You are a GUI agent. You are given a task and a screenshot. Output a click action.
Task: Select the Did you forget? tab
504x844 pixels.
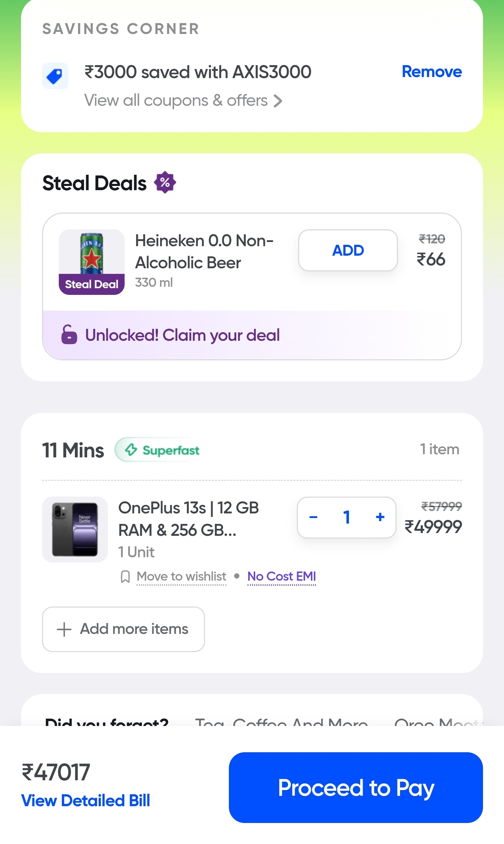tap(107, 721)
